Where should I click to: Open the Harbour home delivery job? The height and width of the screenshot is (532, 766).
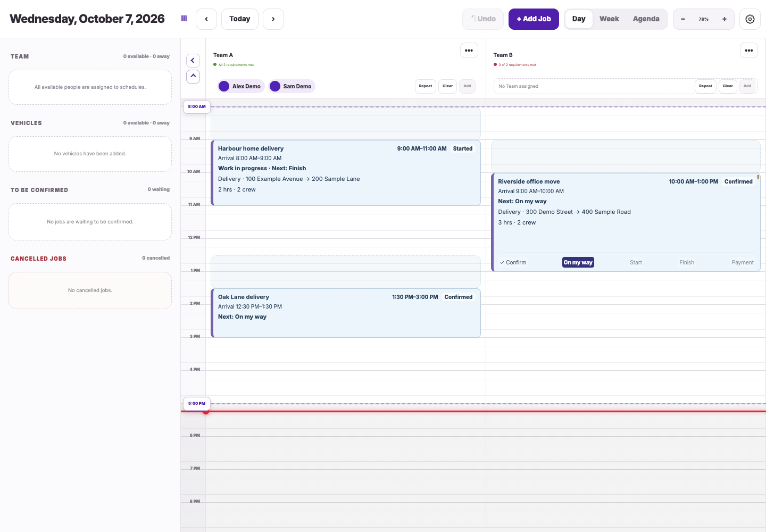coord(346,173)
